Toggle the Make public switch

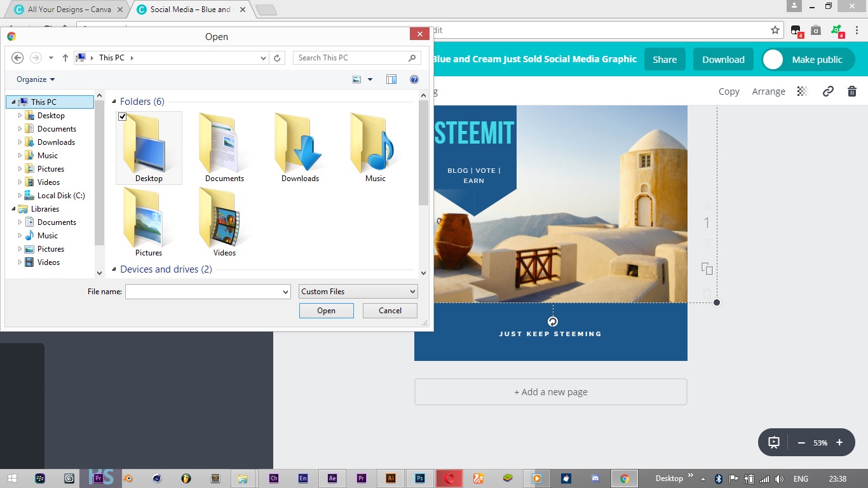808,60
